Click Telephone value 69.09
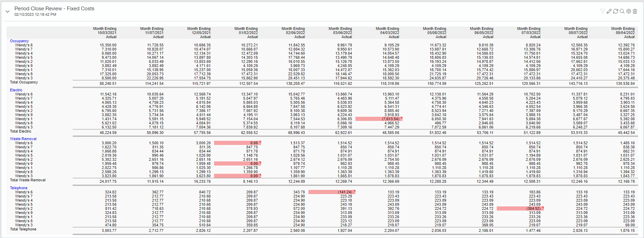Screen dimensions: 644x238 point(630,225)
